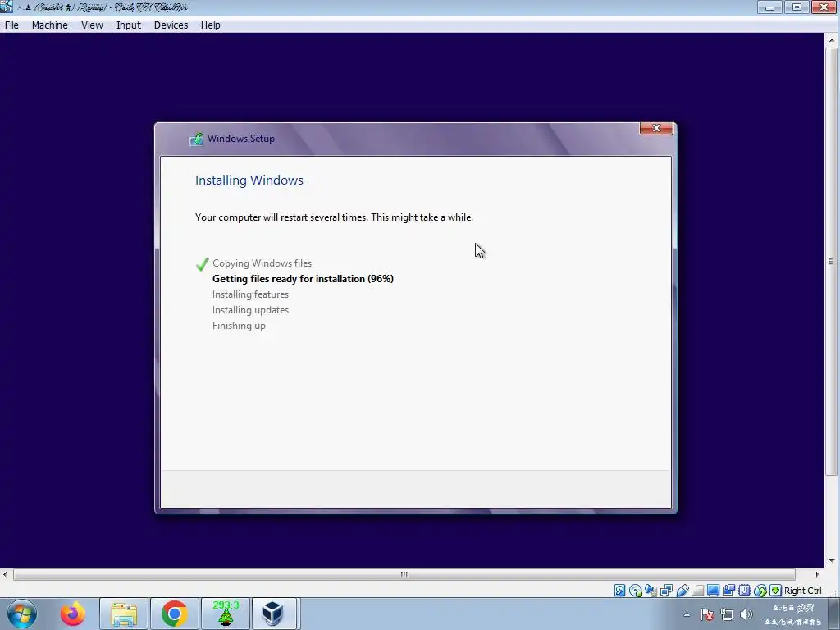This screenshot has width=840, height=630.
Task: Click the vertical scrollbar down arrow
Action: point(832,561)
